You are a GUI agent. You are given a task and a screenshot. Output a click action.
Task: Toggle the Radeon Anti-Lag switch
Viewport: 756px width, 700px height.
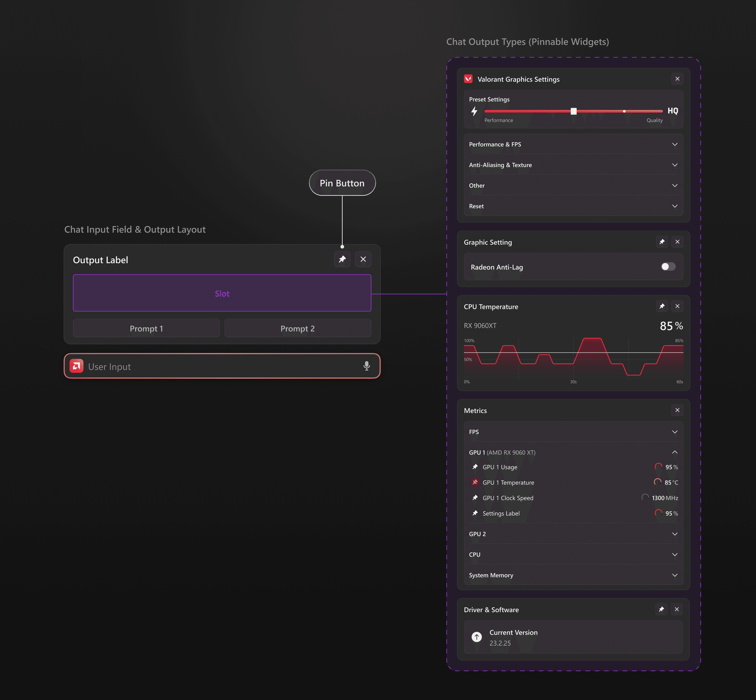(x=668, y=267)
